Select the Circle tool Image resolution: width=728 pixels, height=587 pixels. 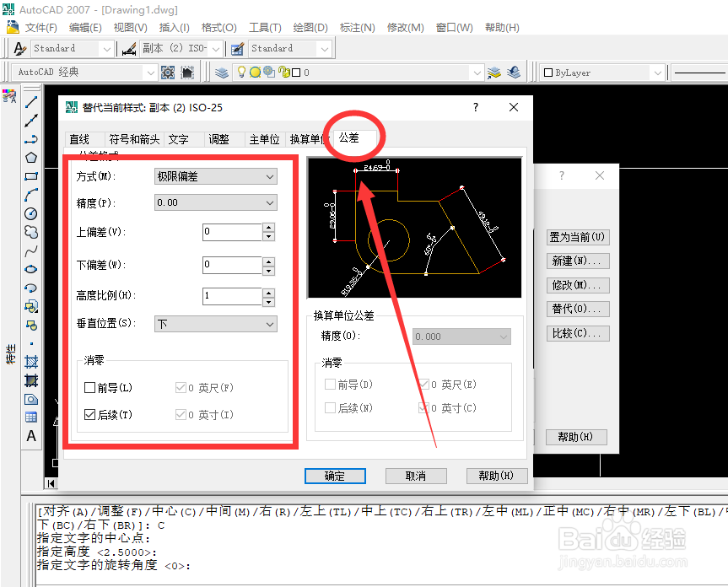pyautogui.click(x=31, y=213)
